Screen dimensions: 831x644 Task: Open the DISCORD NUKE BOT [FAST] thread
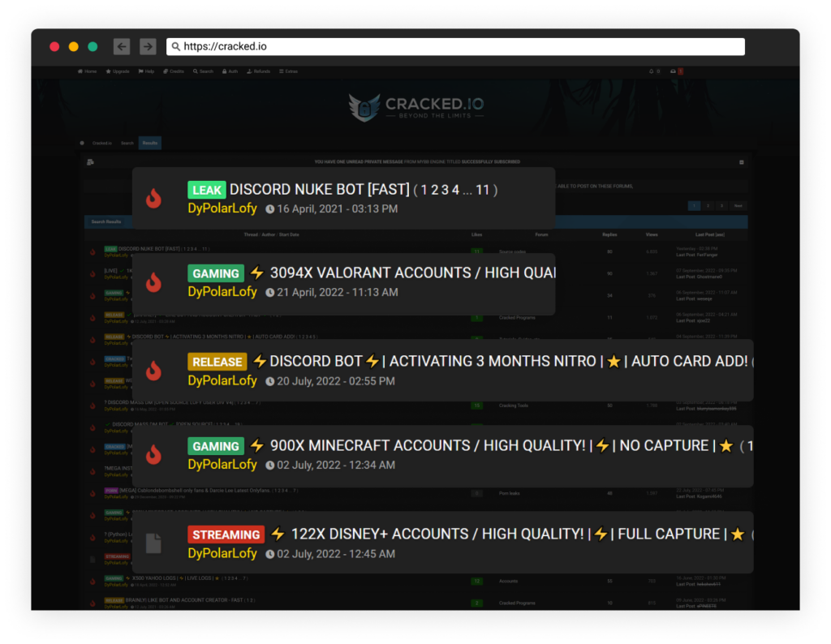(x=320, y=190)
